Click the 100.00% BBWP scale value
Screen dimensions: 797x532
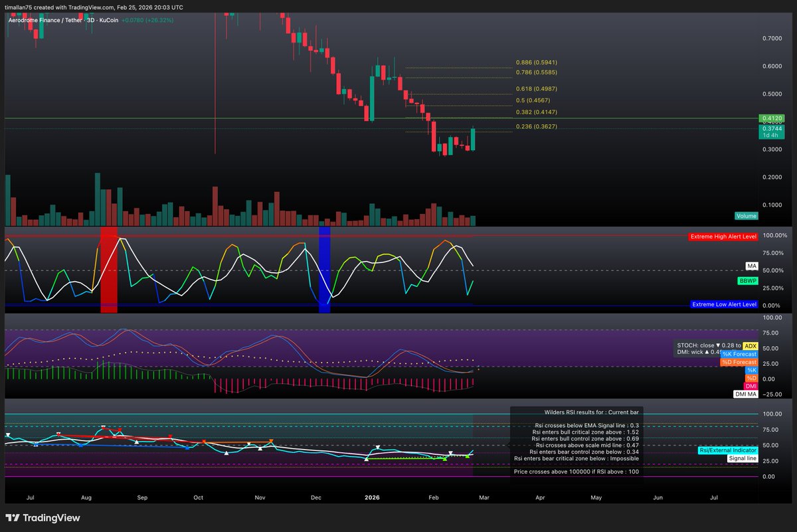click(774, 236)
